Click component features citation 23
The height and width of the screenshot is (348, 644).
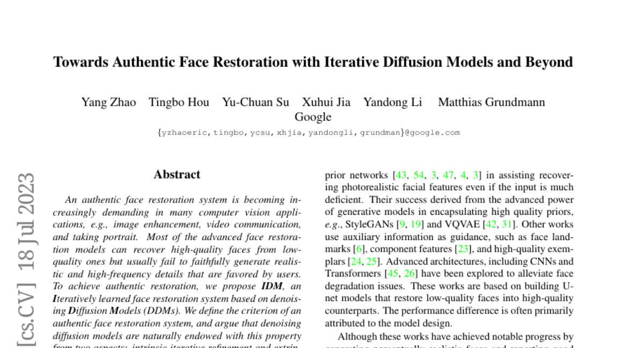[462, 249]
